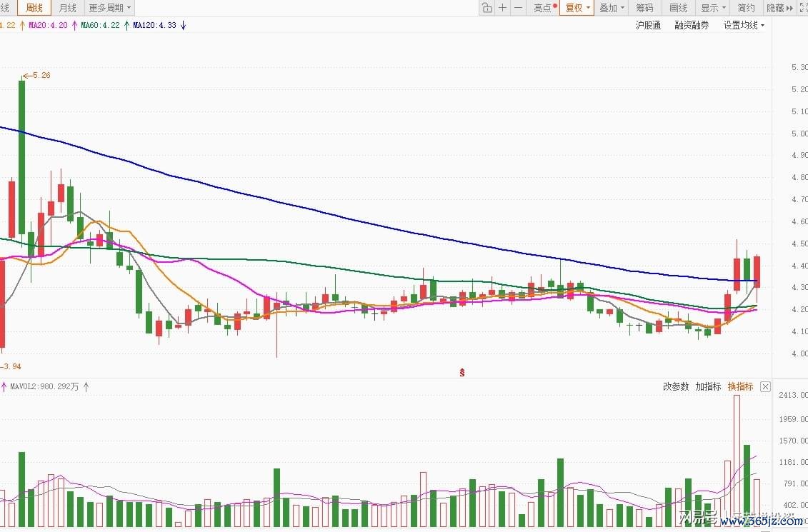The height and width of the screenshot is (532, 808).
Task: Open the 设置均线 dropdown
Action: (744, 25)
